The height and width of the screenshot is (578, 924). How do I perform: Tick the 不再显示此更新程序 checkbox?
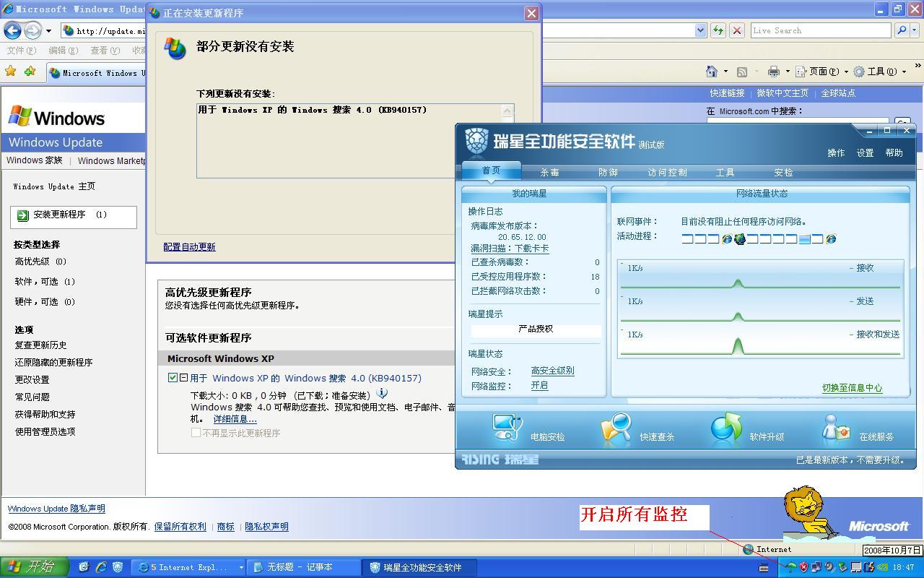(x=196, y=432)
